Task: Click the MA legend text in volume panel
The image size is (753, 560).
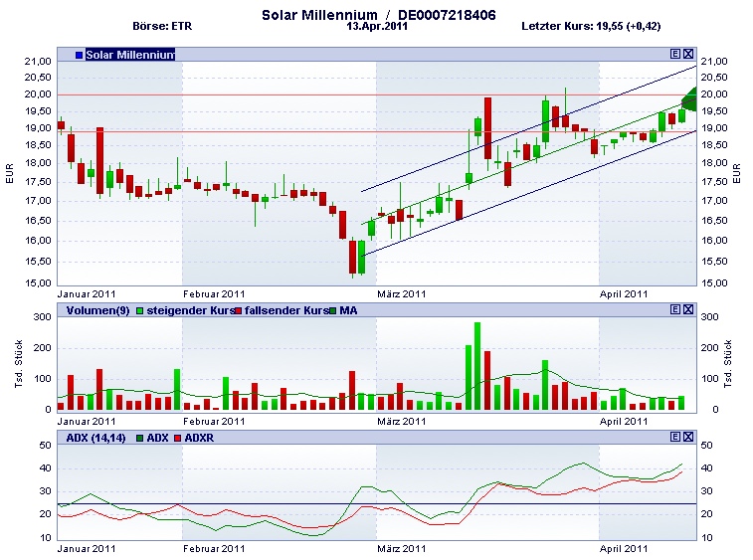Action: [348, 310]
